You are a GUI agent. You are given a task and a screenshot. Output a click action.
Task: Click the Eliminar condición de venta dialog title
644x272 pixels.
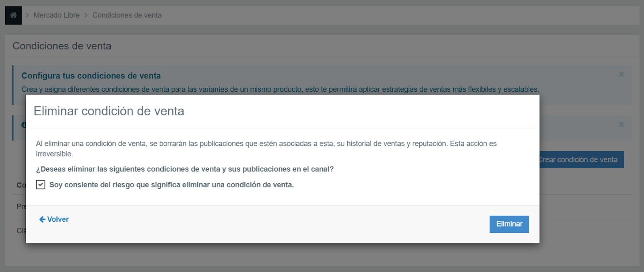pyautogui.click(x=109, y=111)
